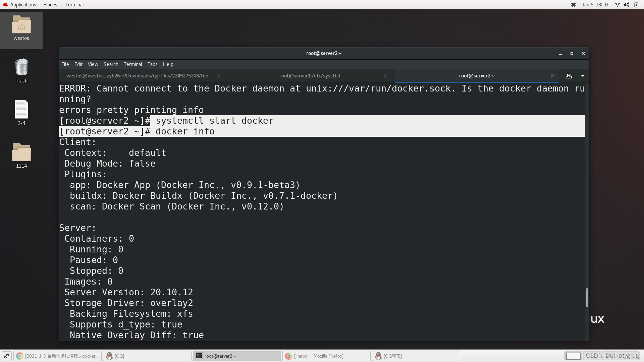Open the Wi-Fi network status icon
This screenshot has height=362, width=644.
617,5
